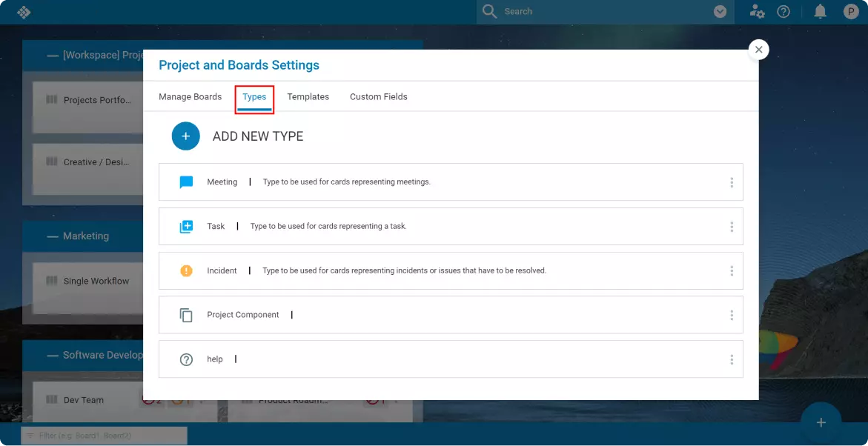Open the three-dot menu for Task type
868x446 pixels.
[x=731, y=227]
